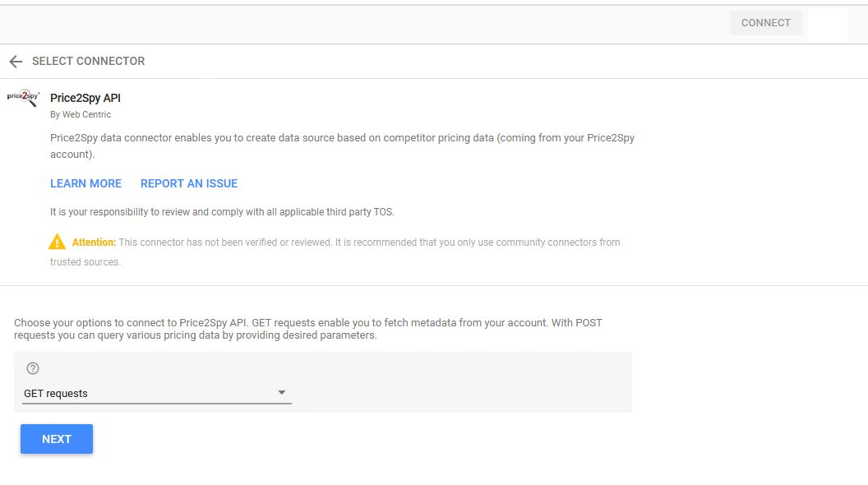Click the Price2Spy API title

coord(85,98)
